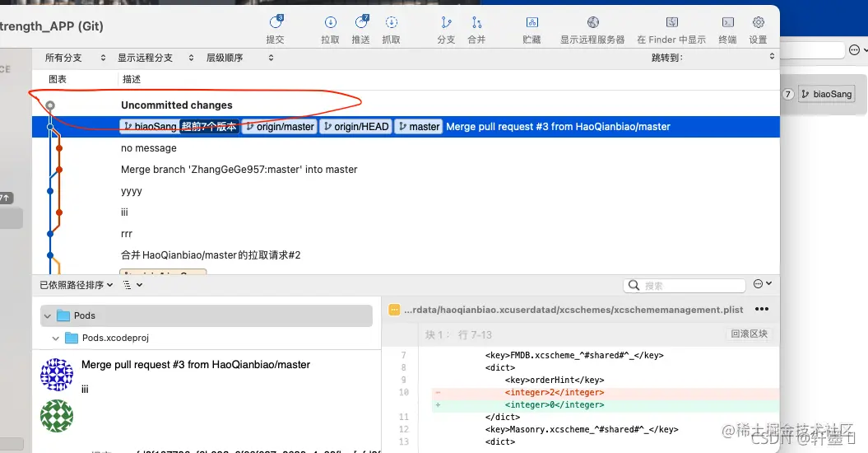The height and width of the screenshot is (453, 868).
Task: Click the Description (描述) column header
Action: [x=132, y=79]
